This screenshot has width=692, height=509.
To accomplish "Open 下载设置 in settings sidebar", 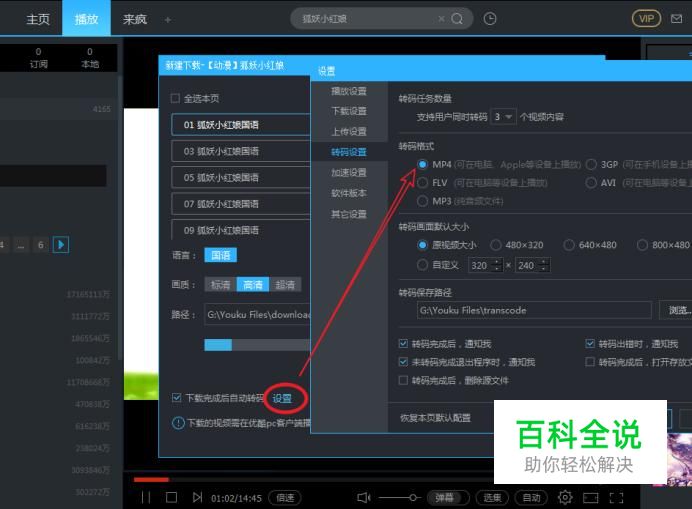I will (349, 111).
